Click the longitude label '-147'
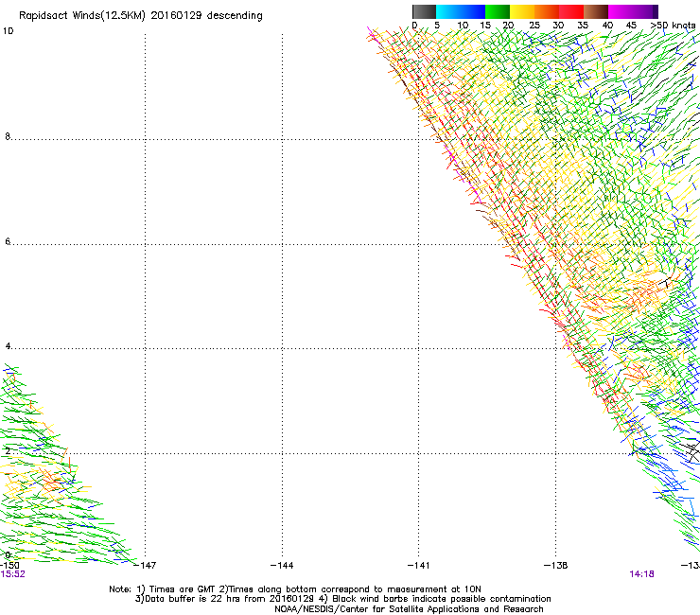700x615 pixels. 145,566
